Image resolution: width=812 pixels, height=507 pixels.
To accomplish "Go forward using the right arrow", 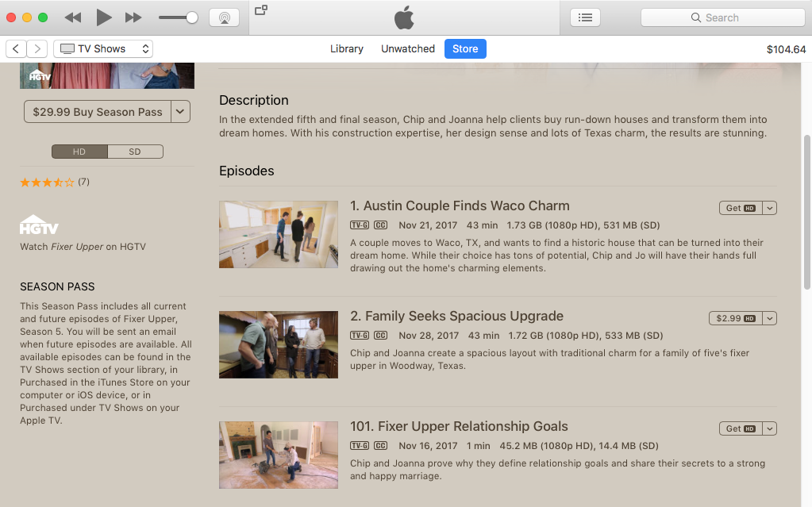I will point(37,49).
